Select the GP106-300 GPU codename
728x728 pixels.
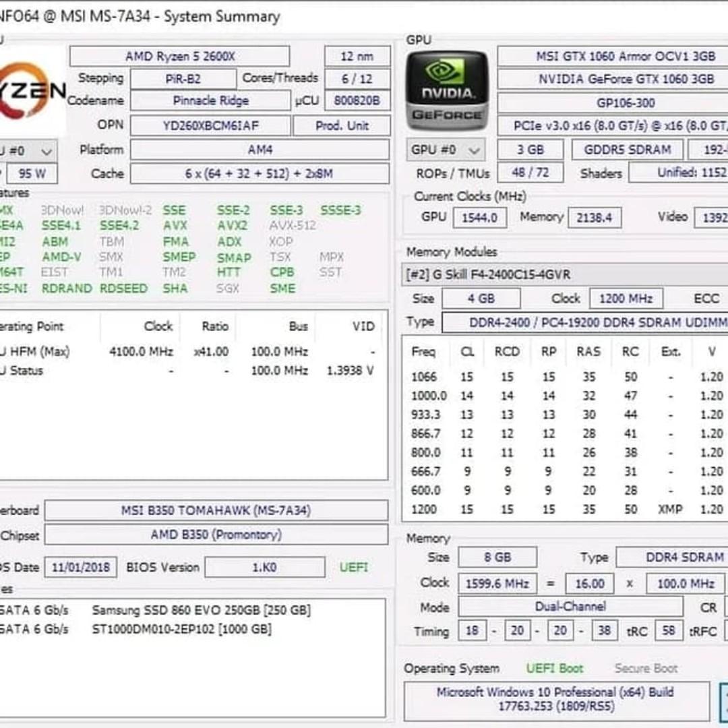point(613,102)
